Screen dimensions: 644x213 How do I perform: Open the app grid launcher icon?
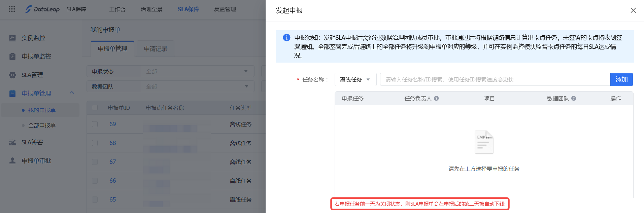12,9
